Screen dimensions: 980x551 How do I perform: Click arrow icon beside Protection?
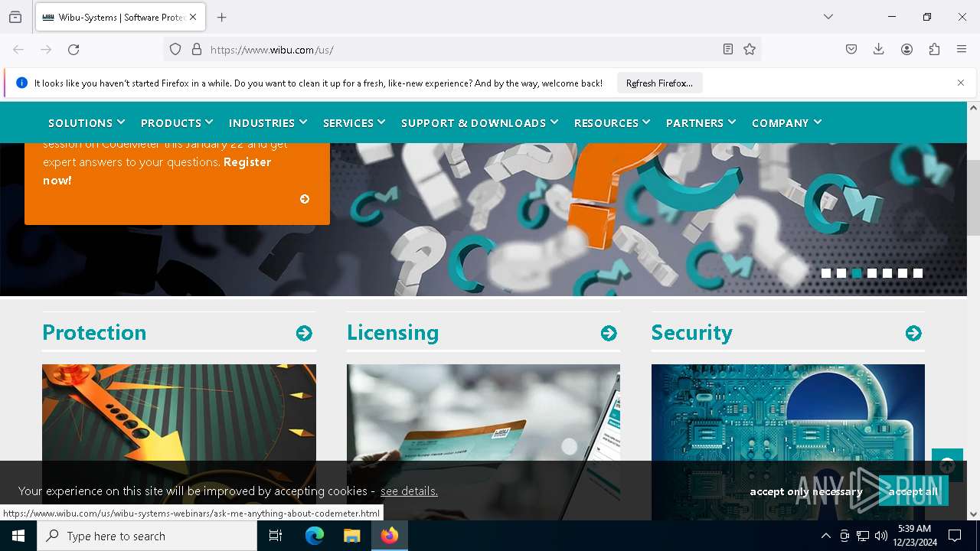coord(304,333)
